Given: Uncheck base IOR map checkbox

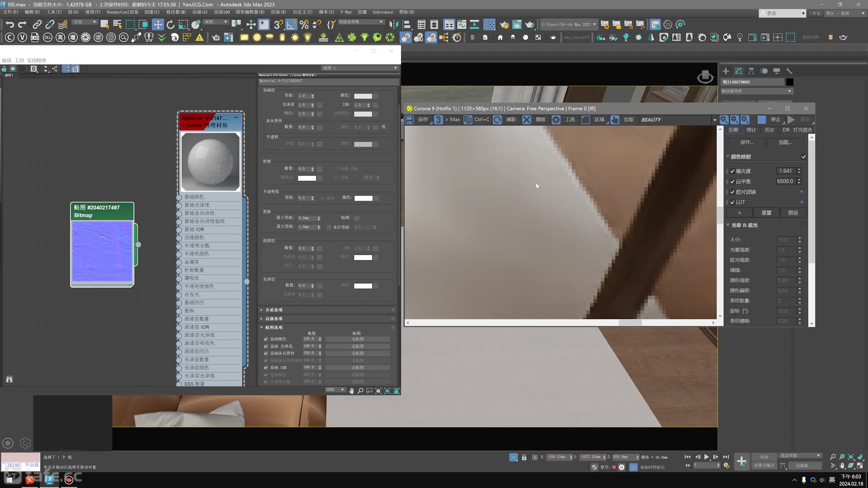Looking at the screenshot, I should click(266, 367).
